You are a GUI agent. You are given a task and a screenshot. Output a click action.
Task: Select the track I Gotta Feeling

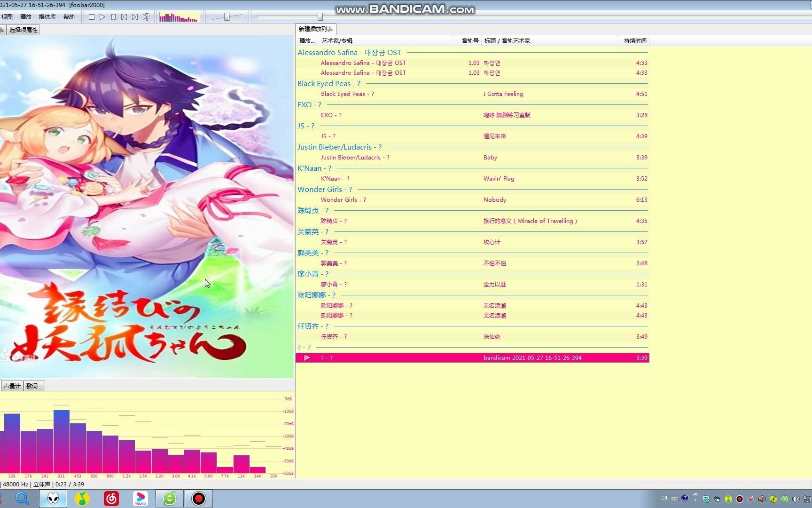click(x=472, y=94)
